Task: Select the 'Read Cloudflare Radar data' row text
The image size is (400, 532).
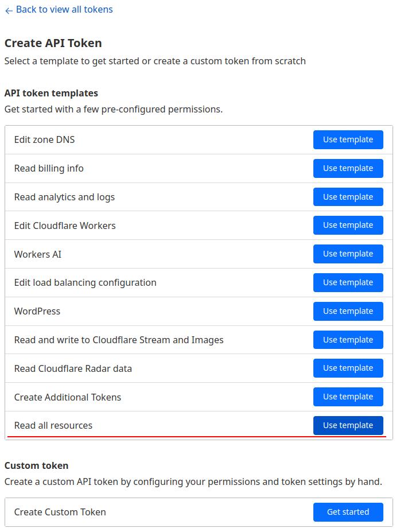Action: (73, 368)
